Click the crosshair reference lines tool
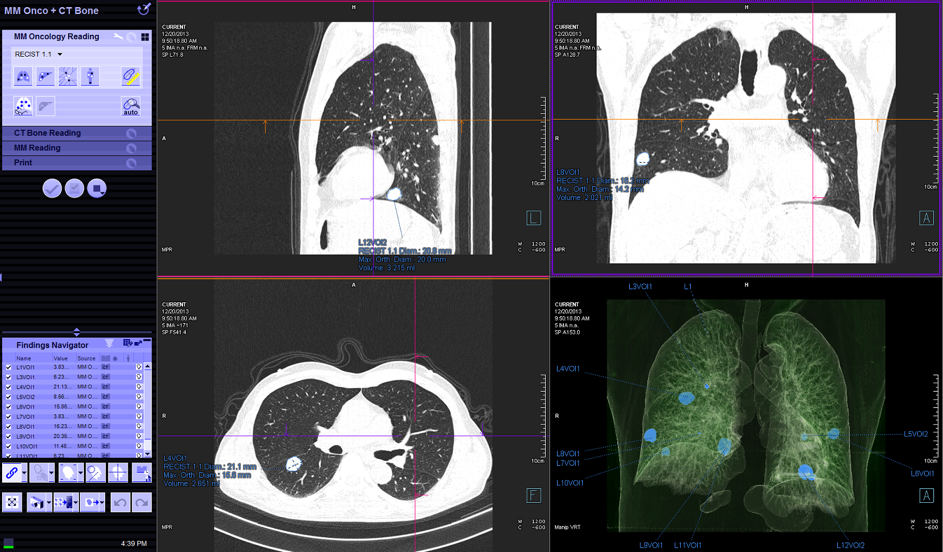Screen dimensions: 943x552 click(116, 473)
